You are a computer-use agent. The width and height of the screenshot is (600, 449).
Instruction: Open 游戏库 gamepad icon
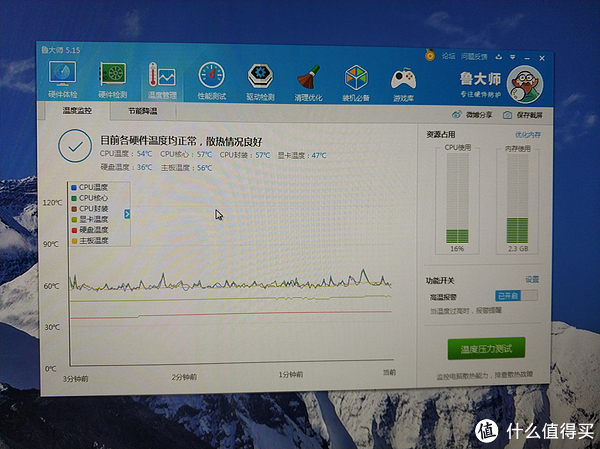403,84
